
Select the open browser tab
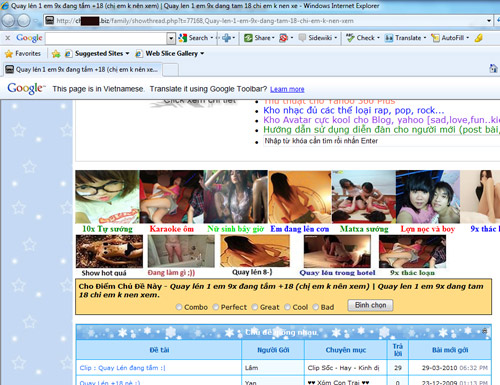tap(82, 70)
